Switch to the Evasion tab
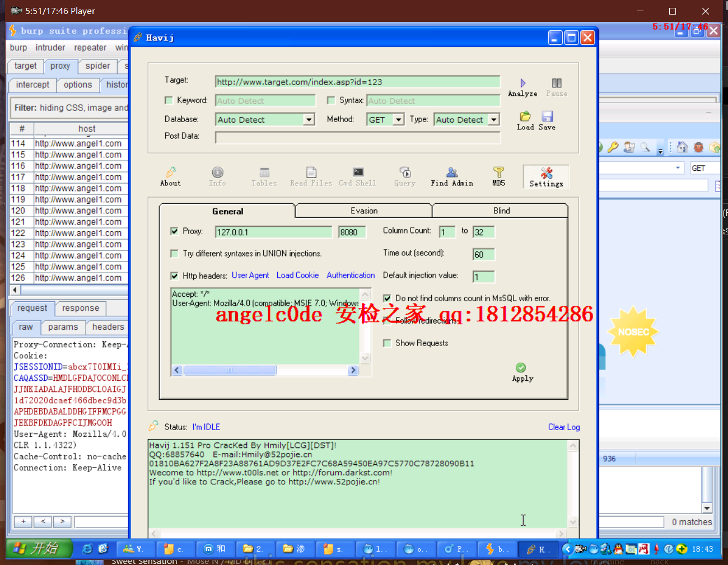The height and width of the screenshot is (565, 728). click(364, 211)
